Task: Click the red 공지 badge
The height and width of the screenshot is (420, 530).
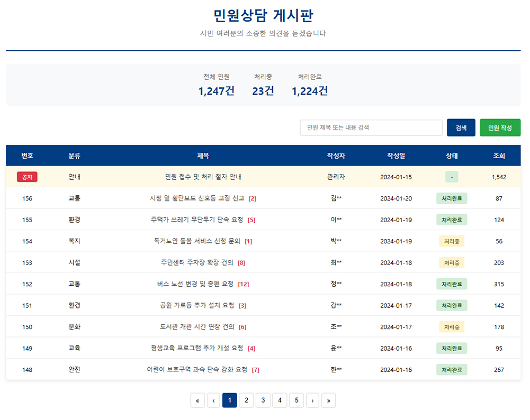Action: (x=27, y=177)
